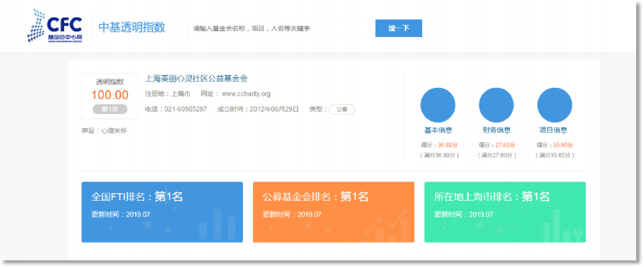Image resolution: width=644 pixels, height=267 pixels.
Task: Open the www.ccharity.org website link
Action: point(246,94)
